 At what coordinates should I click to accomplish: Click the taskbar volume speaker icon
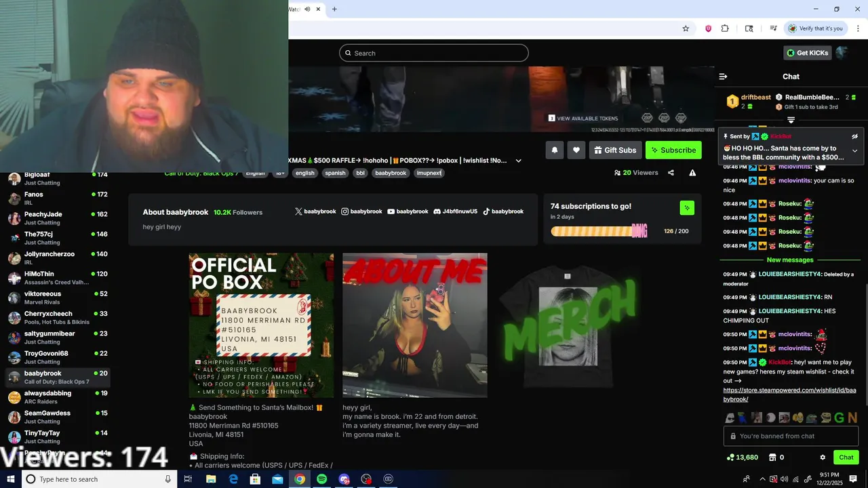pyautogui.click(x=785, y=479)
